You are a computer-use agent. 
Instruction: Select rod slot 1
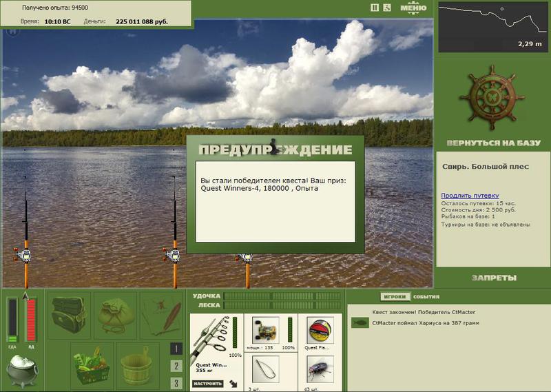(176, 349)
